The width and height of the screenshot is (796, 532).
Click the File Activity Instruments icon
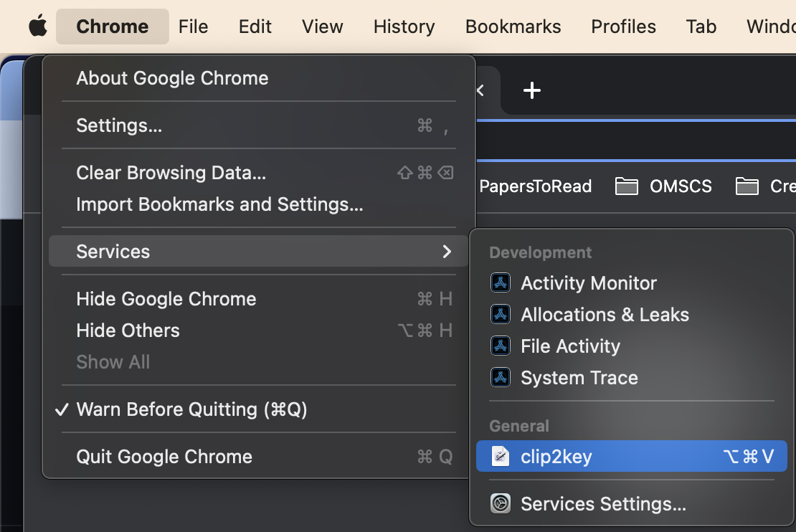point(501,346)
